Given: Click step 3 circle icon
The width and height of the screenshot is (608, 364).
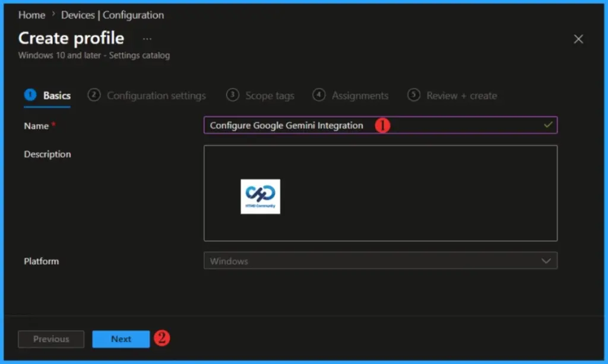Looking at the screenshot, I should coord(232,94).
